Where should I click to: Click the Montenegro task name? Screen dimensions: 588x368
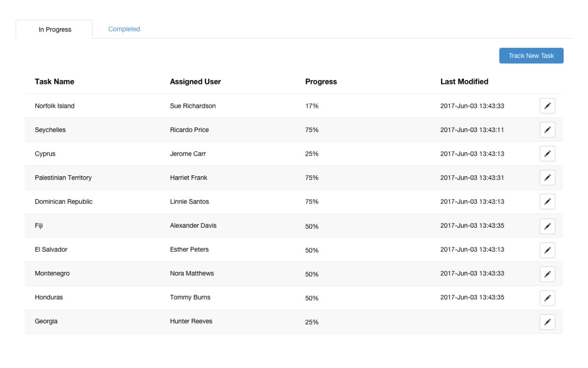52,273
